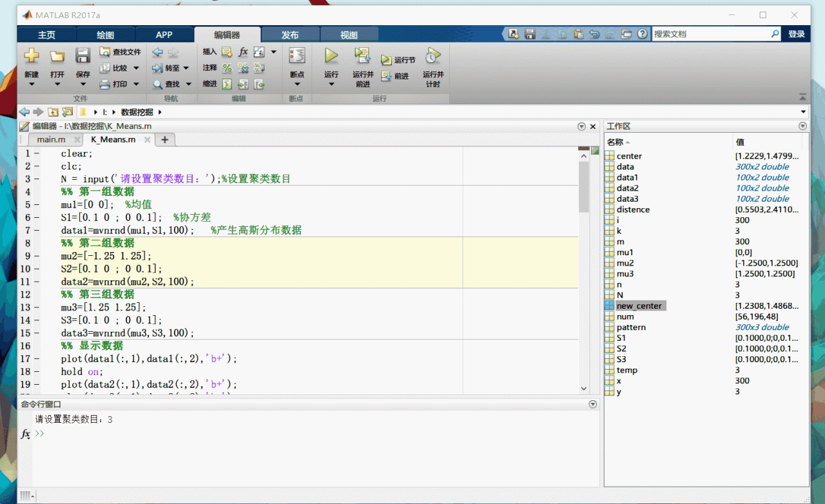825x504 pixels.
Task: Click the plus button to add editor tab
Action: 164,139
